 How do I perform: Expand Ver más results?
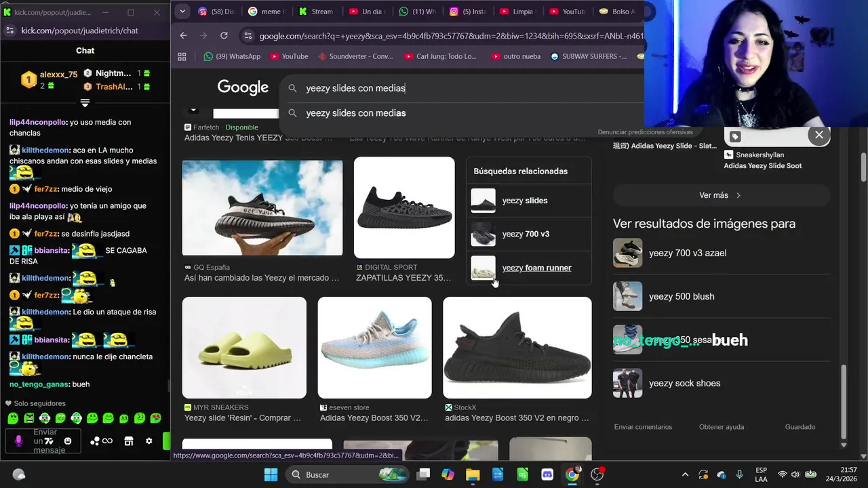pos(721,195)
